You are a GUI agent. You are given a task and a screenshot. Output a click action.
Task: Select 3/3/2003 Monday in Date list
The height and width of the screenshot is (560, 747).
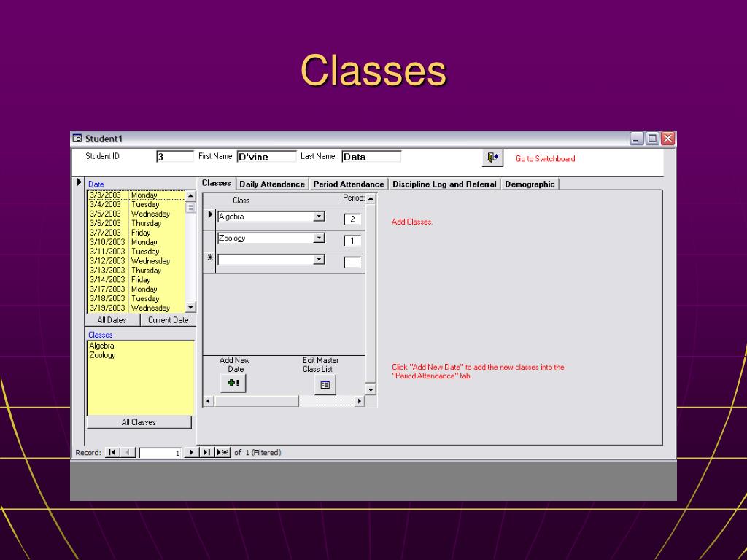click(136, 195)
